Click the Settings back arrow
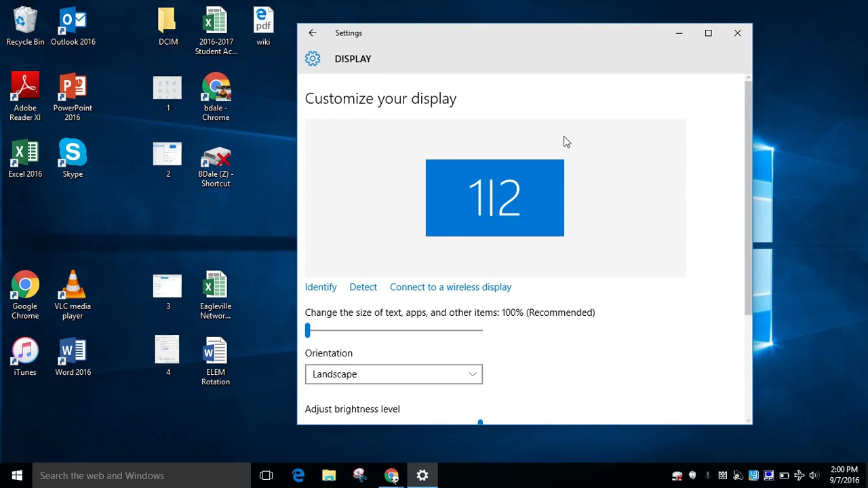868x488 pixels. pyautogui.click(x=312, y=33)
